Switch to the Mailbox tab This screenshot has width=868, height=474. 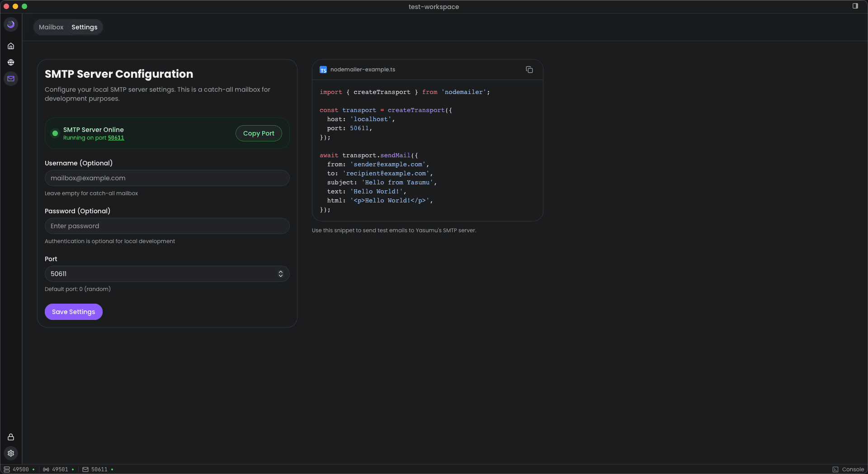click(51, 27)
